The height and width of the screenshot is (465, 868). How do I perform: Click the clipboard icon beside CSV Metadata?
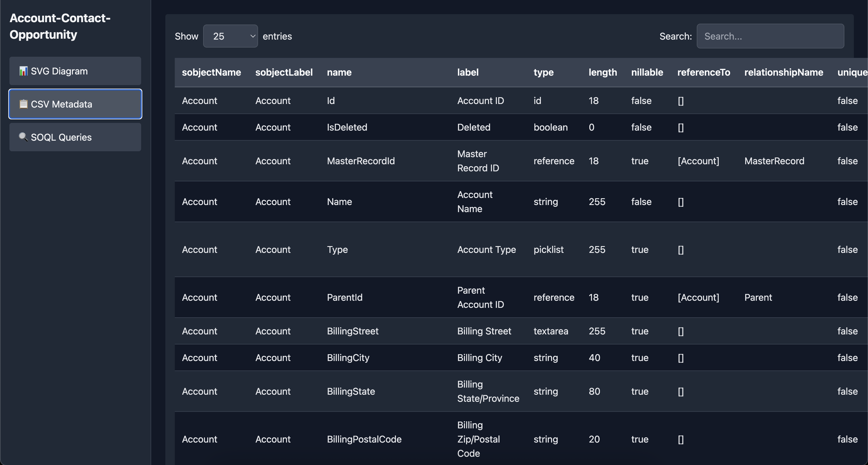pos(23,104)
